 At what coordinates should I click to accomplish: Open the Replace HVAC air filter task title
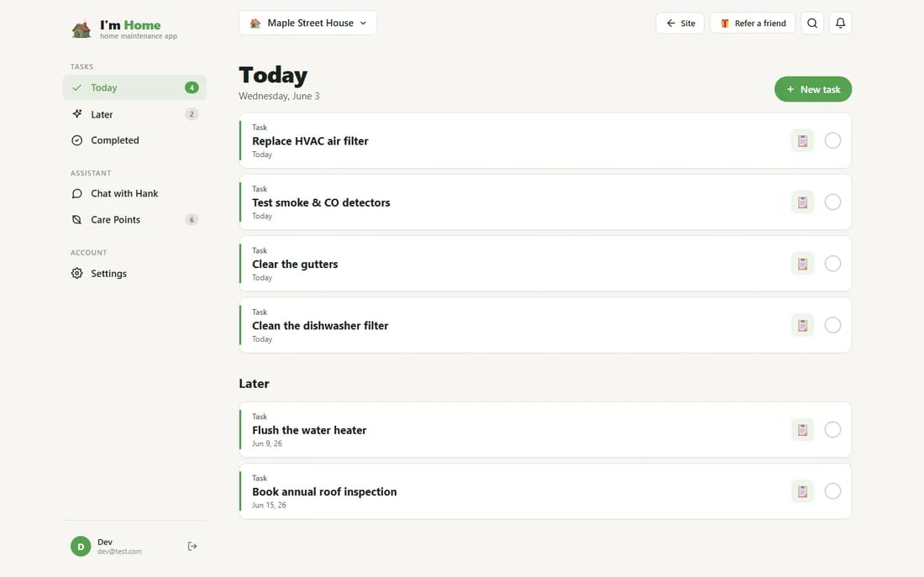[x=310, y=141]
